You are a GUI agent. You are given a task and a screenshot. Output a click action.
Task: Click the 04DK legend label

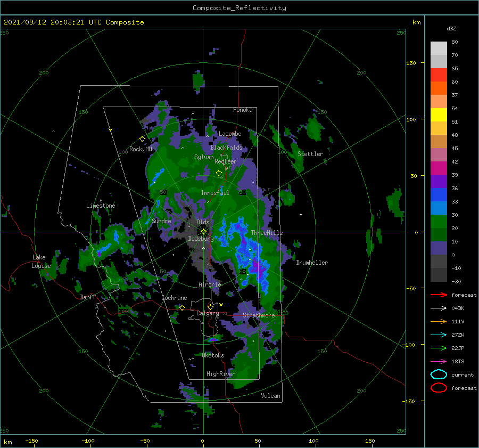pyautogui.click(x=458, y=308)
